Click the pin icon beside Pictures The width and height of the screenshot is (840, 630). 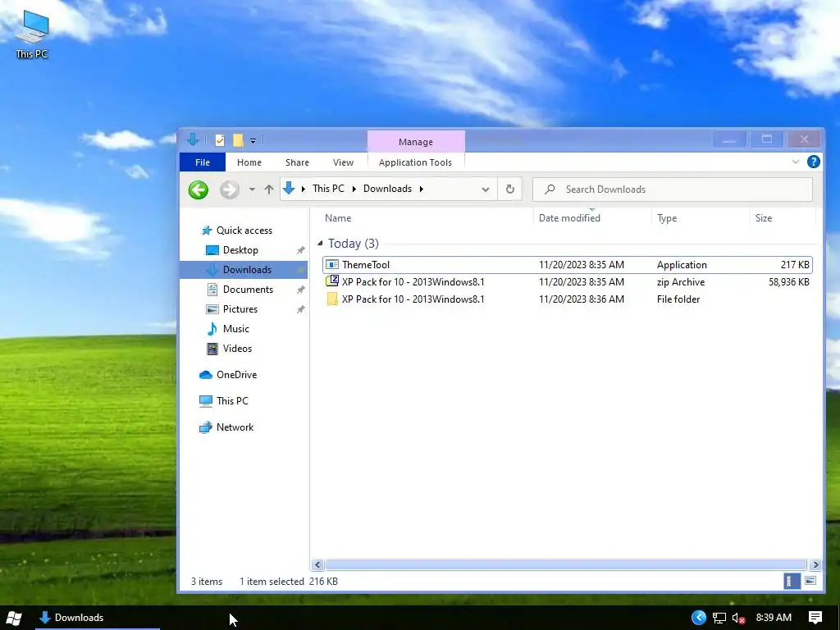(x=300, y=309)
